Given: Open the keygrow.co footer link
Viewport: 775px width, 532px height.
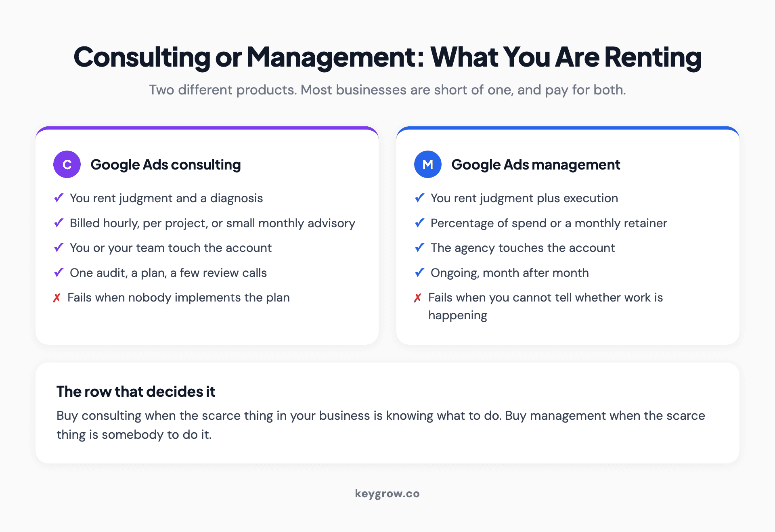Looking at the screenshot, I should [x=387, y=494].
